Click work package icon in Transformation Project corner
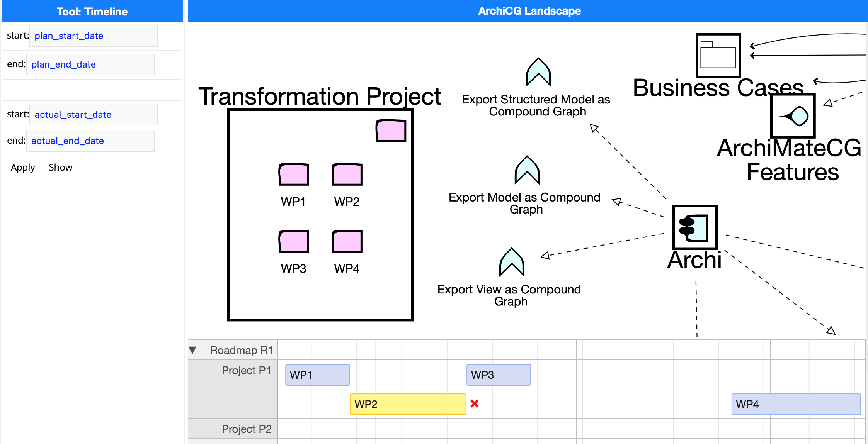This screenshot has height=444, width=868. coord(391,130)
